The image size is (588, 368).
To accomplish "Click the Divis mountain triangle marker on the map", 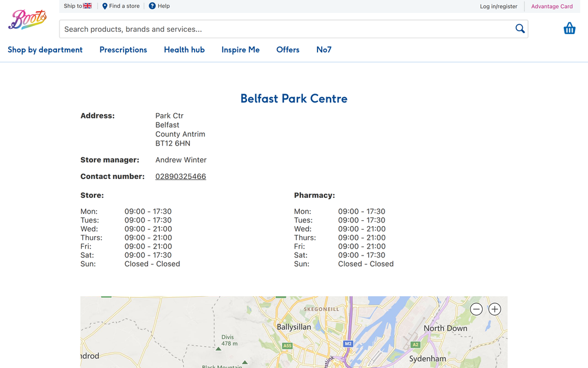I will (x=218, y=349).
